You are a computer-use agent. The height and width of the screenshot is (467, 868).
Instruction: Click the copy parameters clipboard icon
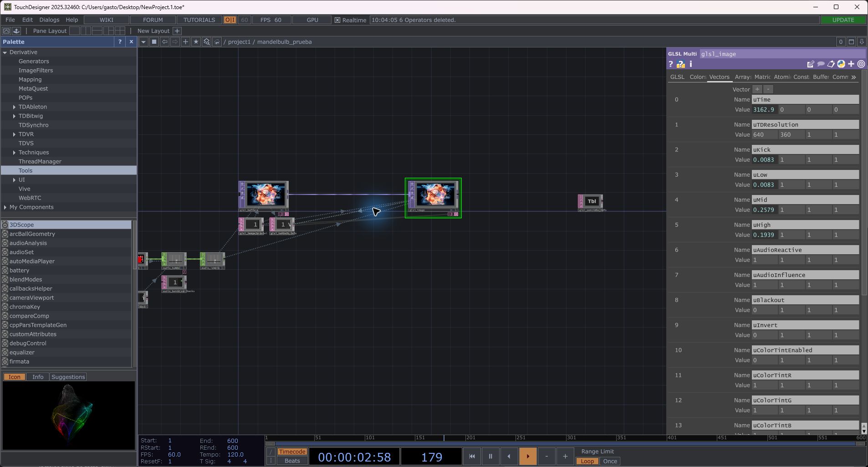[x=831, y=64]
